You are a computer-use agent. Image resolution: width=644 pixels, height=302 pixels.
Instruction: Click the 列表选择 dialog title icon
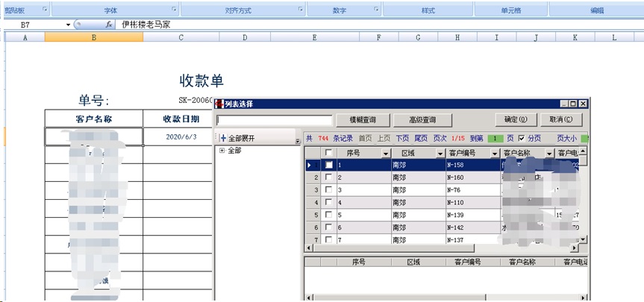coord(219,104)
